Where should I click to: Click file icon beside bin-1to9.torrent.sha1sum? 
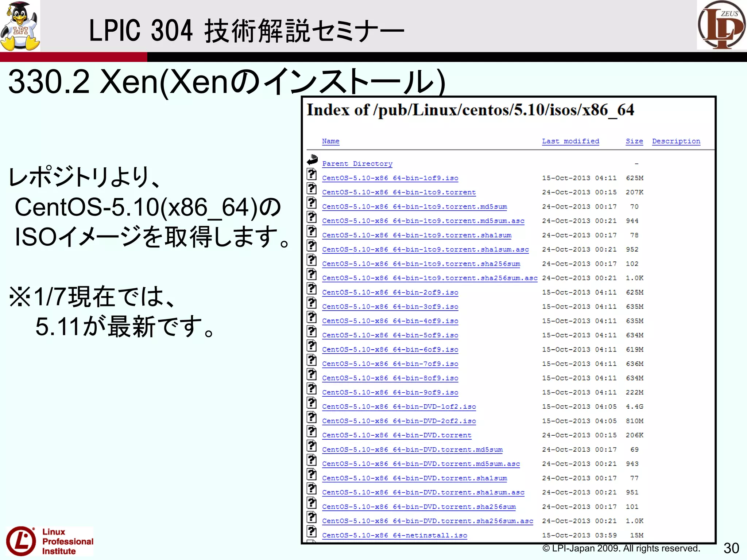311,232
